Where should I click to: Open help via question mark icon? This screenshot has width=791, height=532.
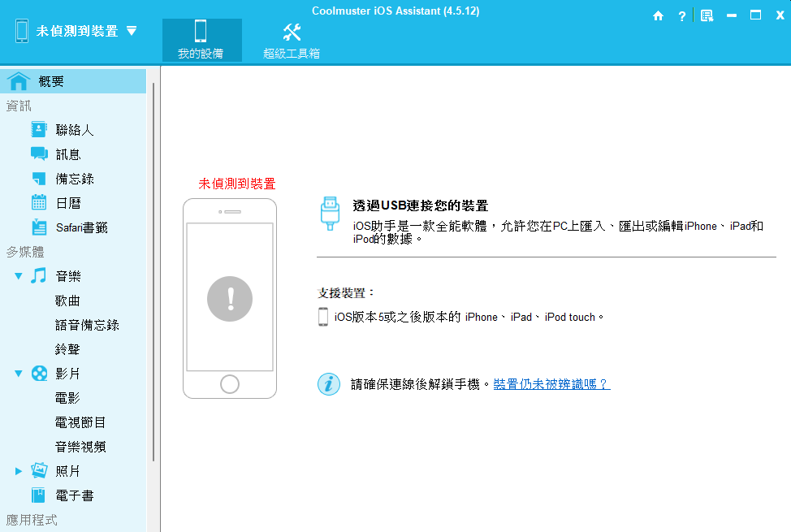[682, 15]
